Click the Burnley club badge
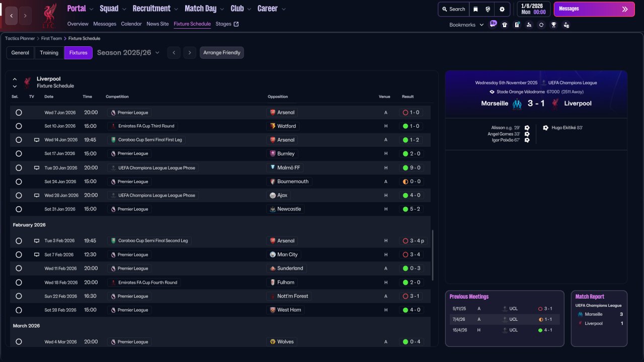644x362 pixels. click(x=273, y=154)
